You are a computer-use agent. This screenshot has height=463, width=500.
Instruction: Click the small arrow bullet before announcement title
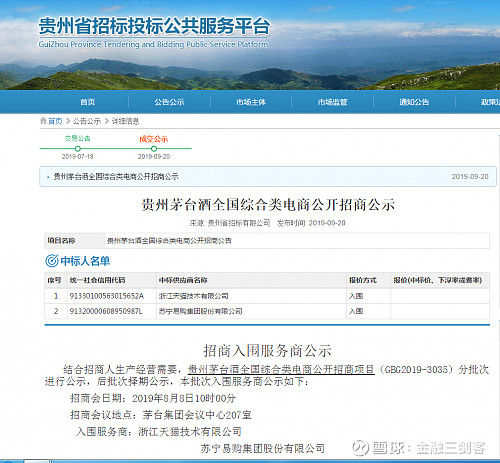click(48, 177)
